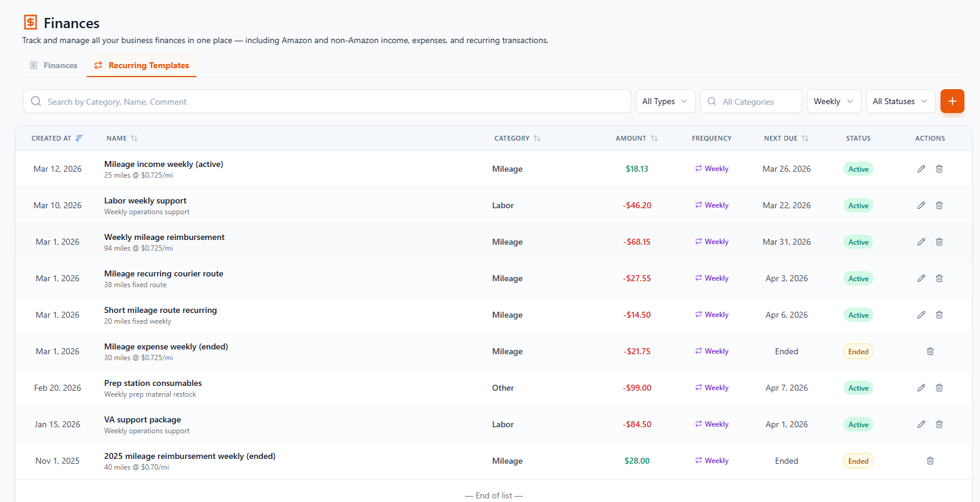Edit the VA support package template

pos(921,424)
